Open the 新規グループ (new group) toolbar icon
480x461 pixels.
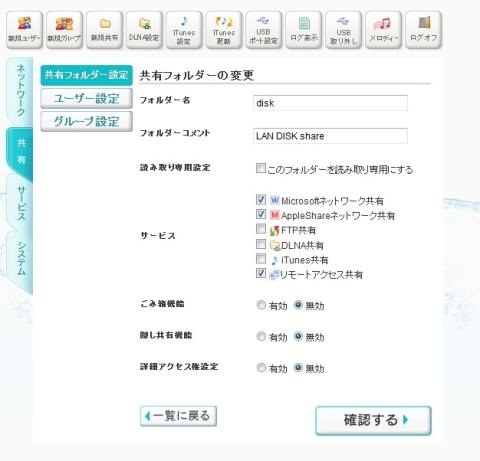point(64,30)
